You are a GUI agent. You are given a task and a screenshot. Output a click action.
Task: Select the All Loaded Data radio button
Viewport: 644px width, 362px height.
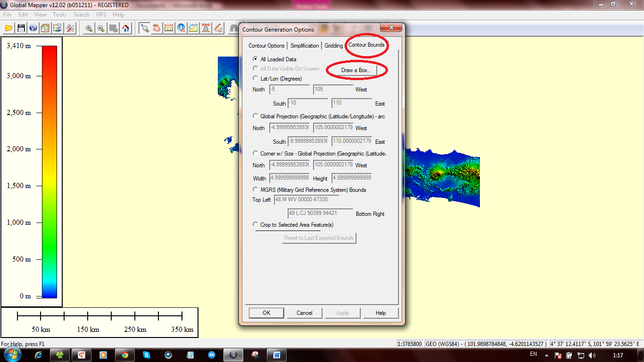pyautogui.click(x=256, y=59)
